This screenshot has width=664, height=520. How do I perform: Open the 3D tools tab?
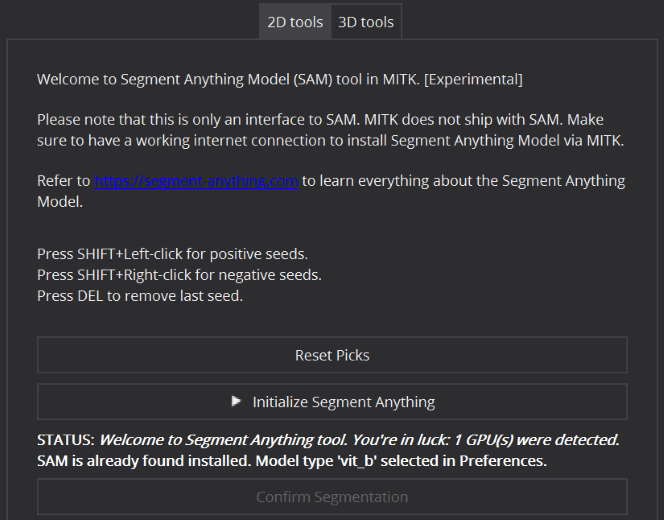[366, 22]
